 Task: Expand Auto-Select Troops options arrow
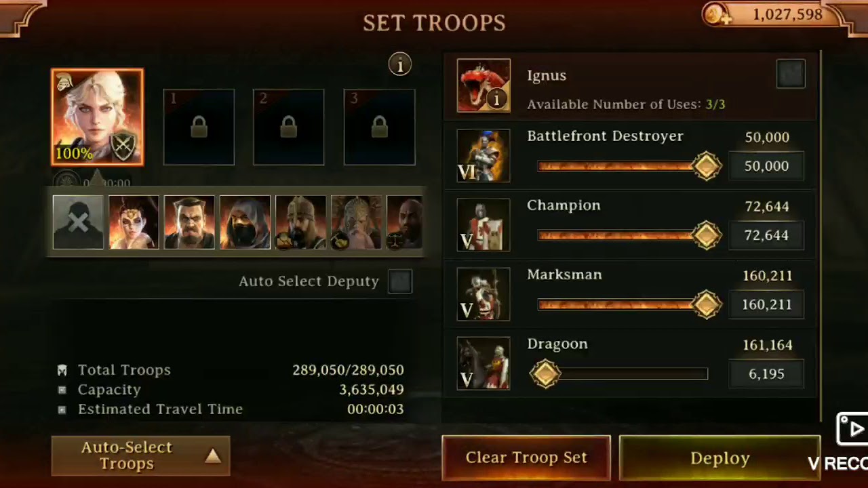pyautogui.click(x=213, y=456)
